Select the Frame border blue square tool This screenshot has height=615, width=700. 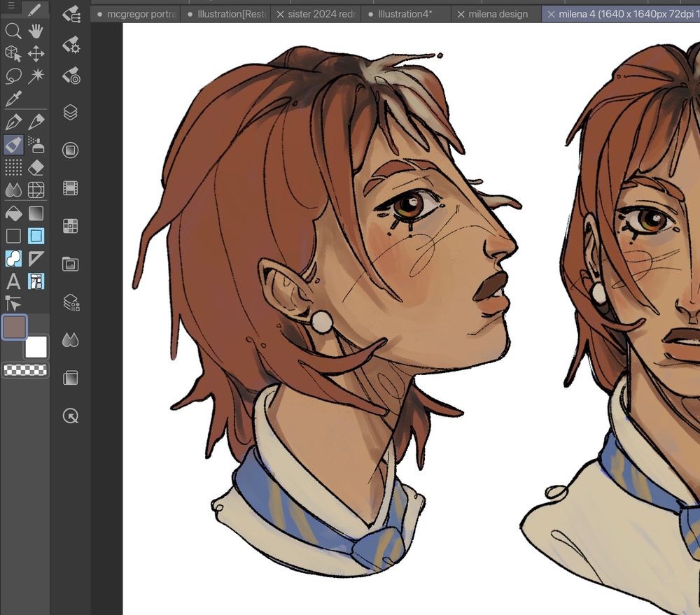[x=36, y=236]
